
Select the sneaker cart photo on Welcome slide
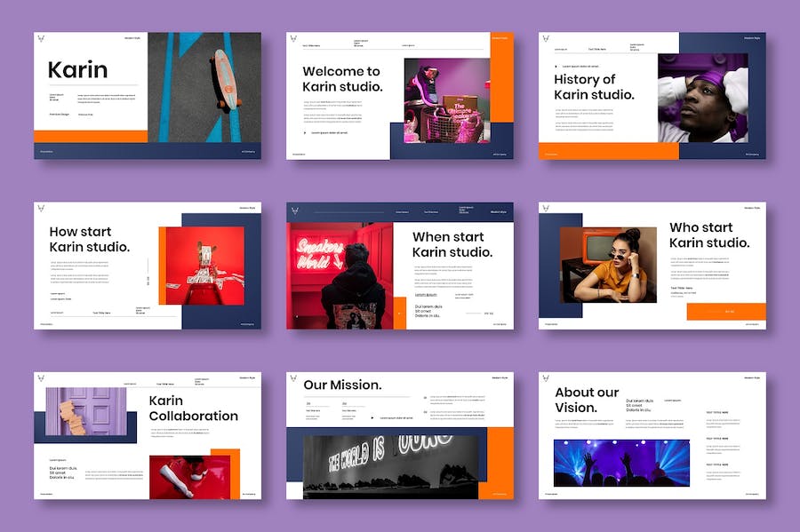point(445,99)
